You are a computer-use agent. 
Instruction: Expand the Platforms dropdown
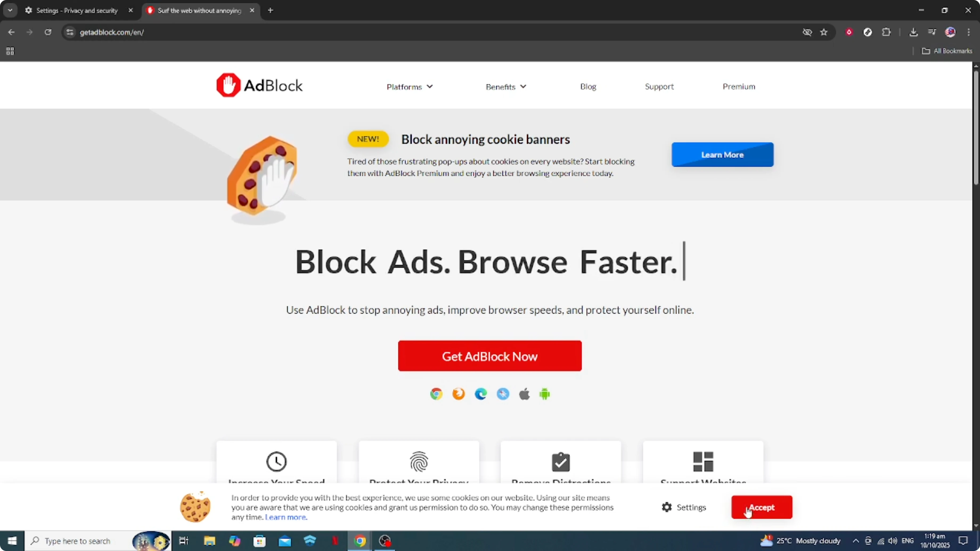[x=409, y=86]
